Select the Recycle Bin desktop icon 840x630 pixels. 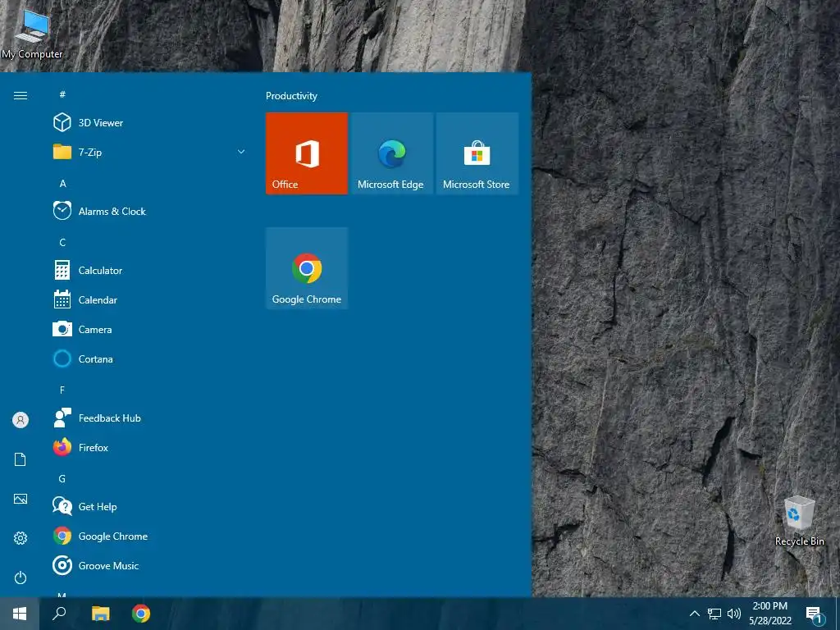tap(799, 521)
